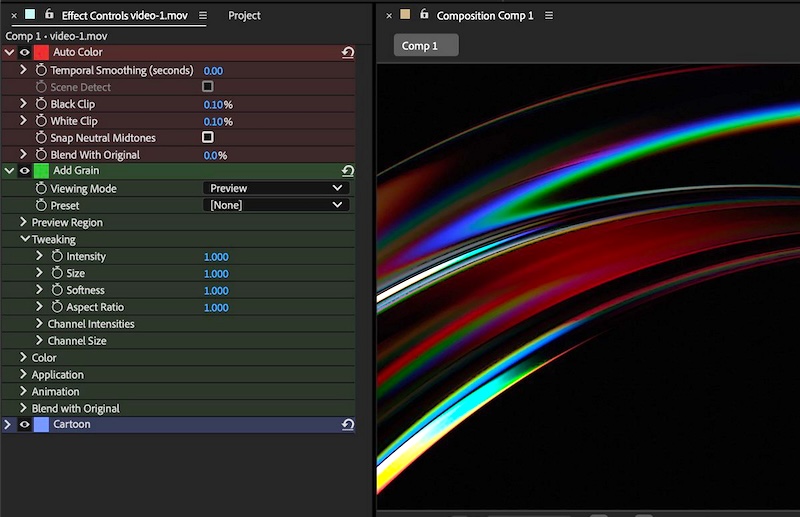
Task: Collapse the Auto Color effect
Action: click(9, 52)
